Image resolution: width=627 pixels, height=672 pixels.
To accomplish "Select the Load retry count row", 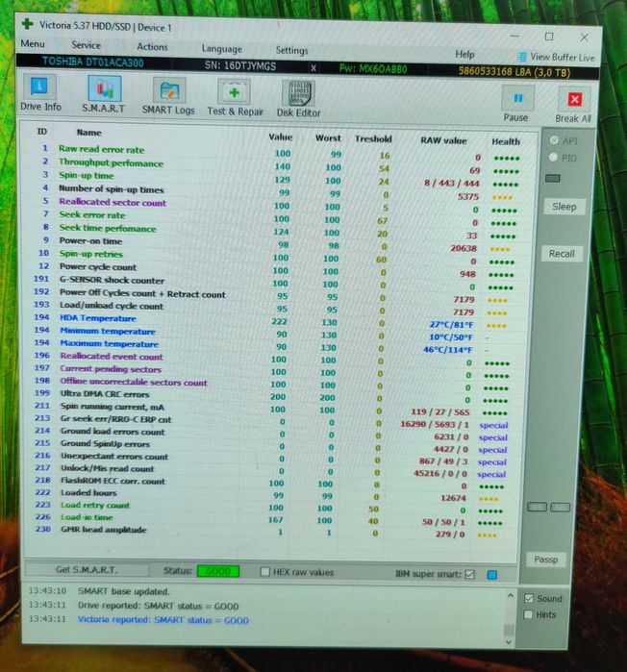I will click(x=274, y=508).
